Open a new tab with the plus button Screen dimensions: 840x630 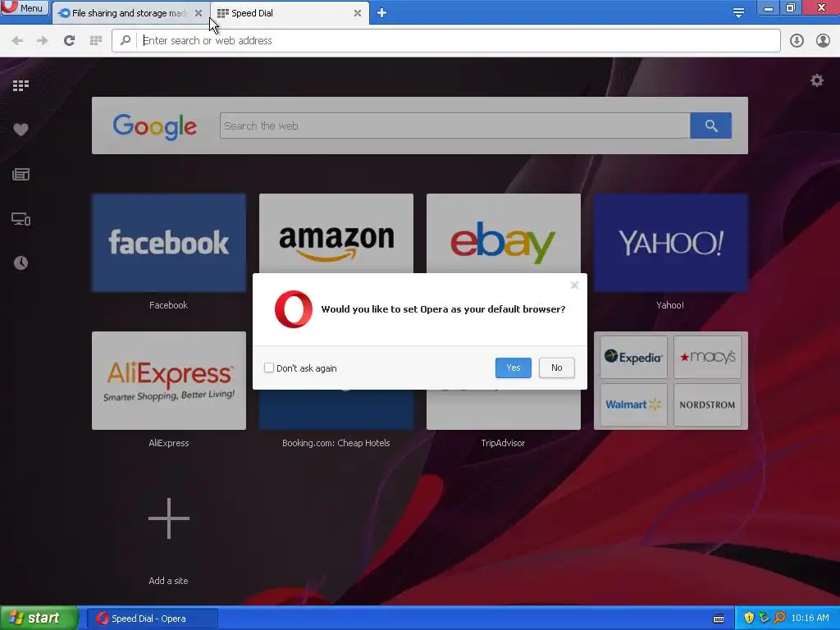381,13
